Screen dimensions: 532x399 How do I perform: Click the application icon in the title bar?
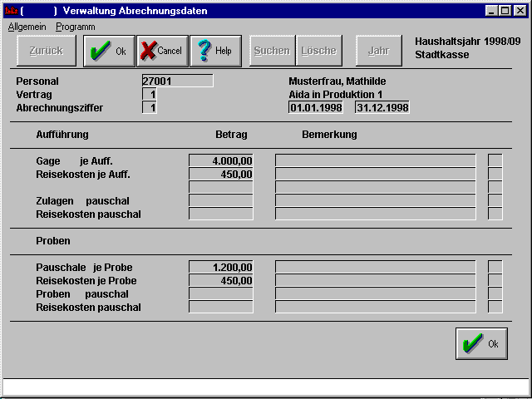pyautogui.click(x=11, y=11)
